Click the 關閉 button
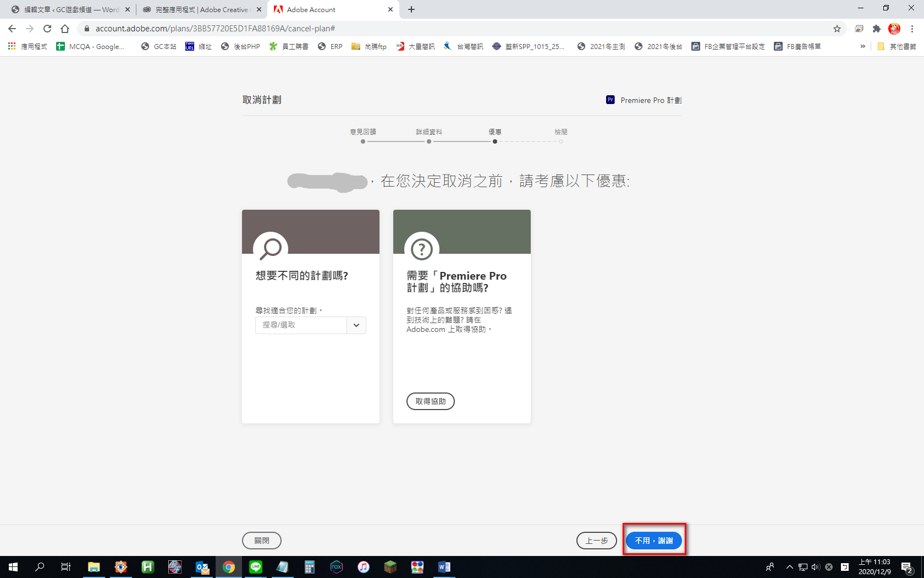Viewport: 924px width, 578px height. pyautogui.click(x=262, y=541)
